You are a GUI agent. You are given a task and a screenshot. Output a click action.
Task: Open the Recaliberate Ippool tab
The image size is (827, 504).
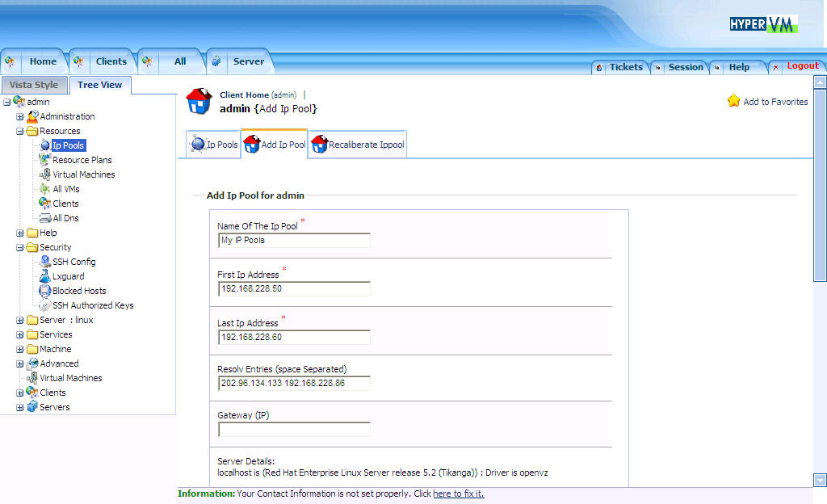coord(358,145)
